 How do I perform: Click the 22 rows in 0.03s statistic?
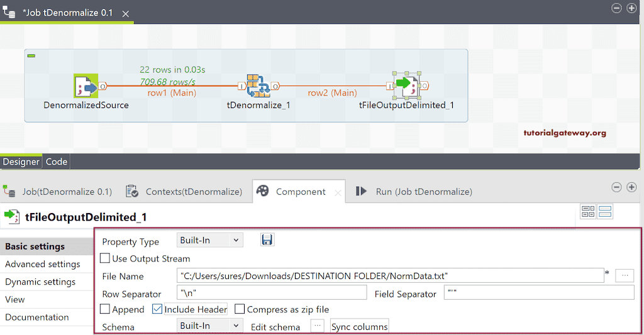(x=172, y=70)
